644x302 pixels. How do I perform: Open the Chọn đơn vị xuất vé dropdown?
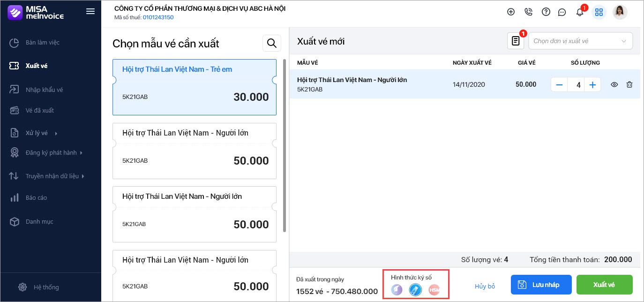click(580, 41)
